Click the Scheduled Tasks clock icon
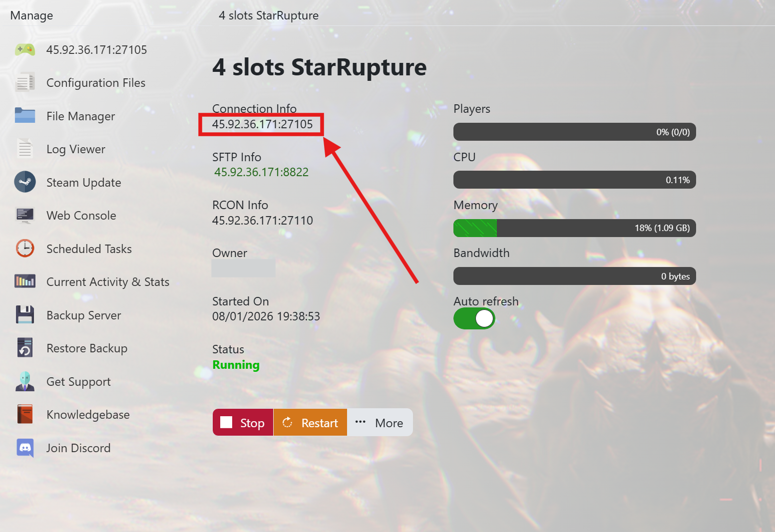Viewport: 775px width, 532px height. (x=24, y=249)
